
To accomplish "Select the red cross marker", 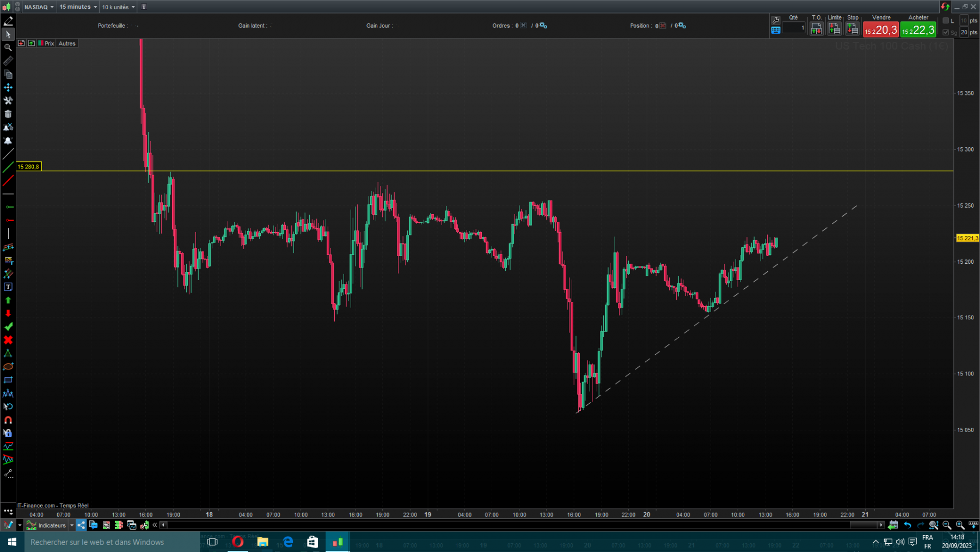I will (8, 340).
